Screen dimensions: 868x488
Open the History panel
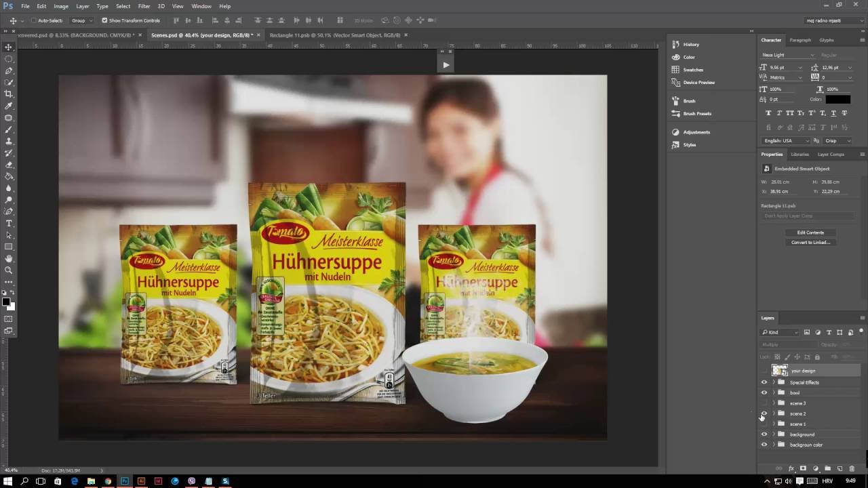click(x=691, y=44)
